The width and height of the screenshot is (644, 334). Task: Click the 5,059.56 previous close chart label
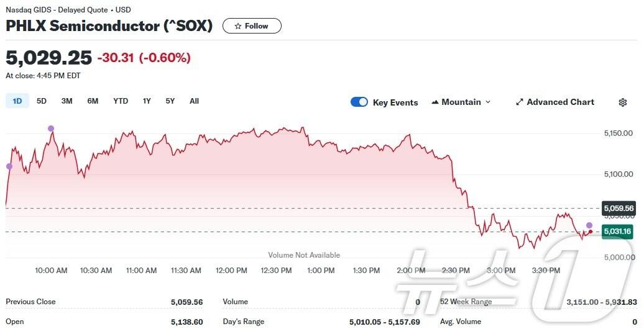tap(618, 209)
